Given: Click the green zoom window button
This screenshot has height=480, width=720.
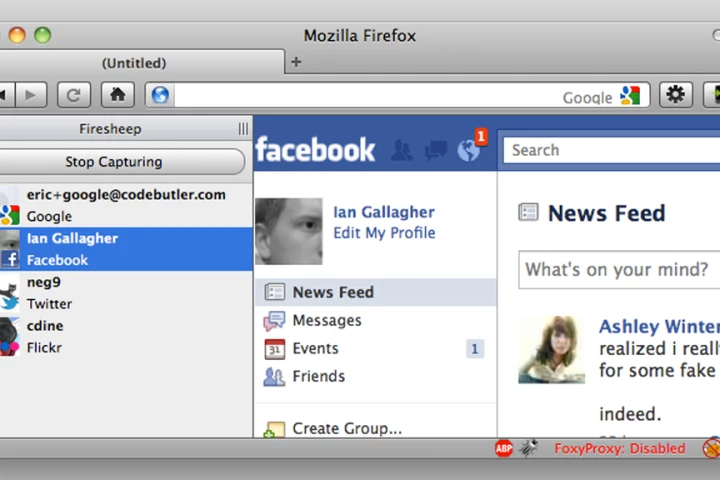Looking at the screenshot, I should pyautogui.click(x=43, y=35).
